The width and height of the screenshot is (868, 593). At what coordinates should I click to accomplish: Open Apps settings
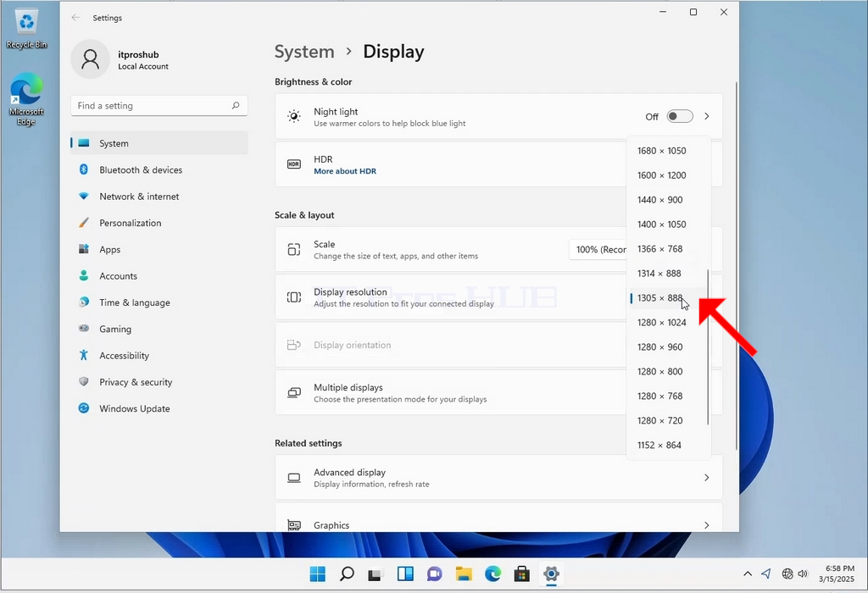click(x=159, y=249)
